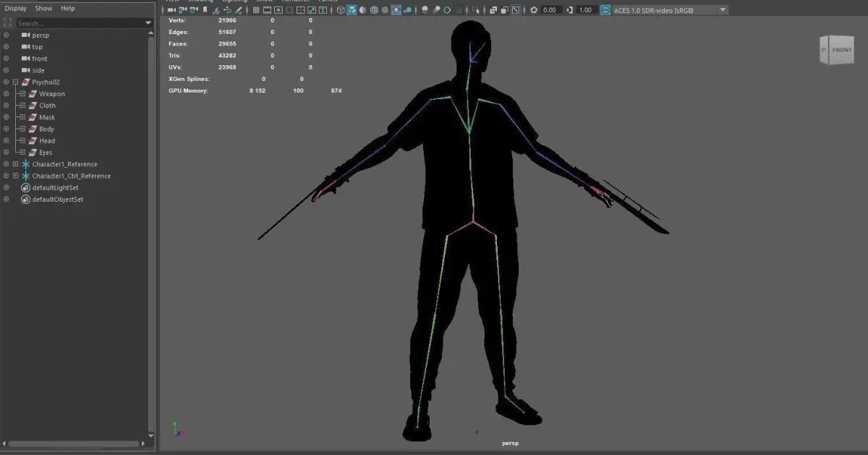Edit the Exposure value field 0.00

551,10
